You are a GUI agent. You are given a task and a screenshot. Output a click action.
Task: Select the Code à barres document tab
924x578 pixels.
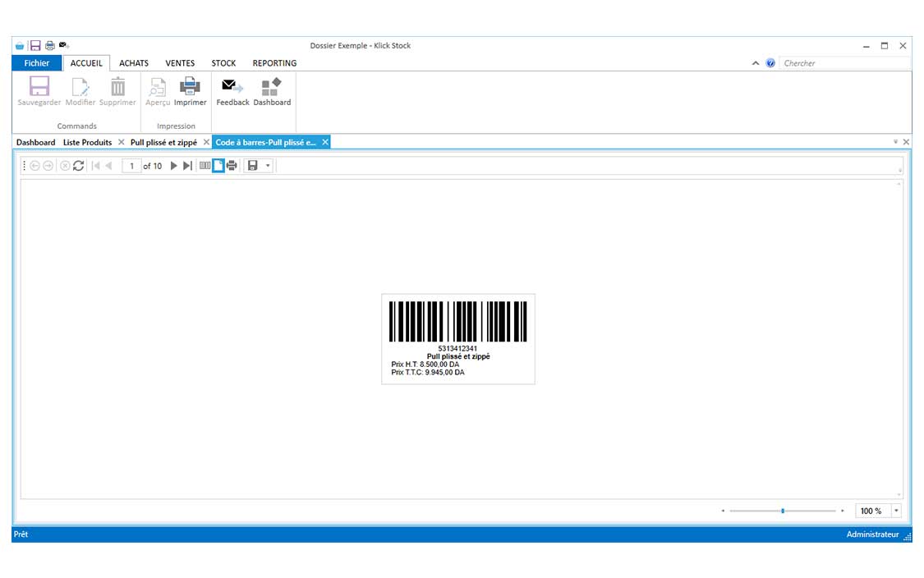point(266,143)
